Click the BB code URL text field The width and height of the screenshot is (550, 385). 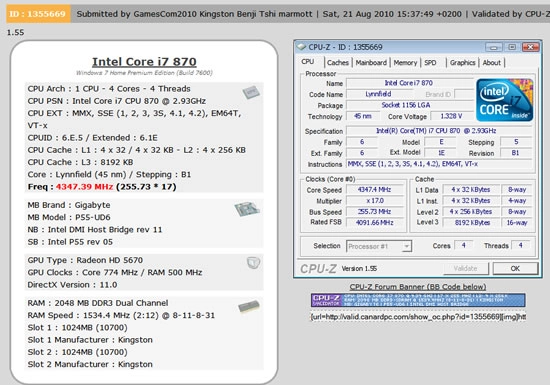tap(418, 317)
